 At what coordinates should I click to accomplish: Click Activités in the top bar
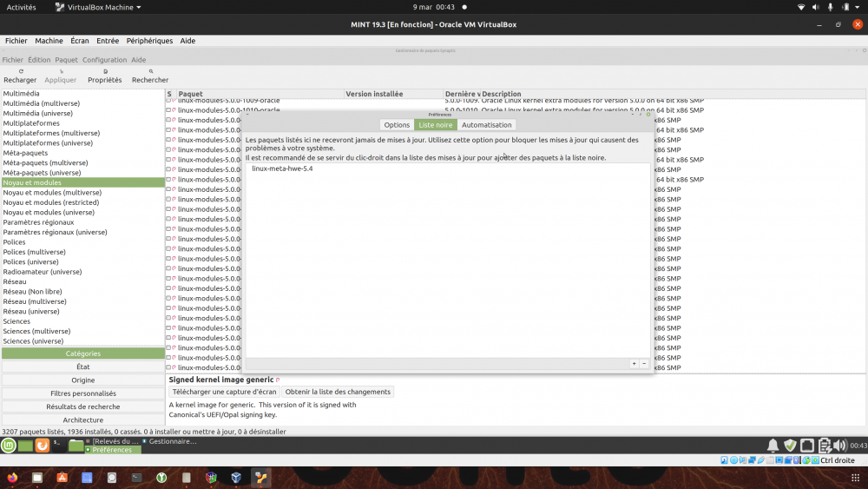click(x=21, y=7)
